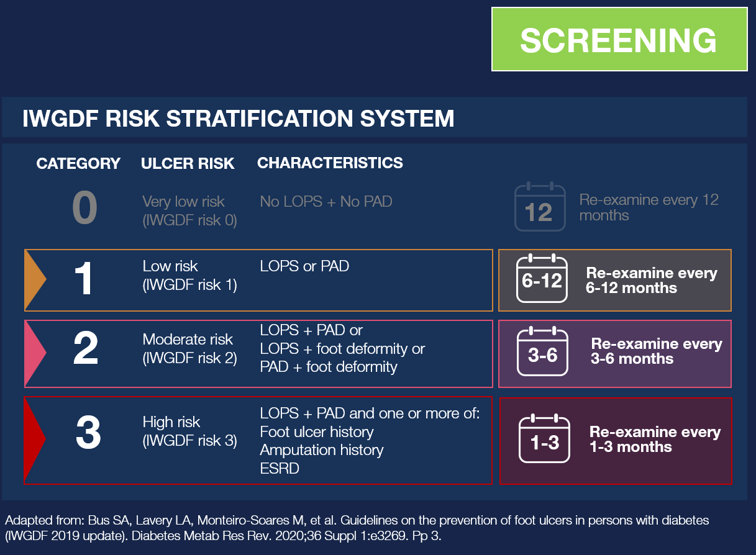The height and width of the screenshot is (555, 756).
Task: Click the CHARACTERISTICS column header
Action: (x=330, y=163)
